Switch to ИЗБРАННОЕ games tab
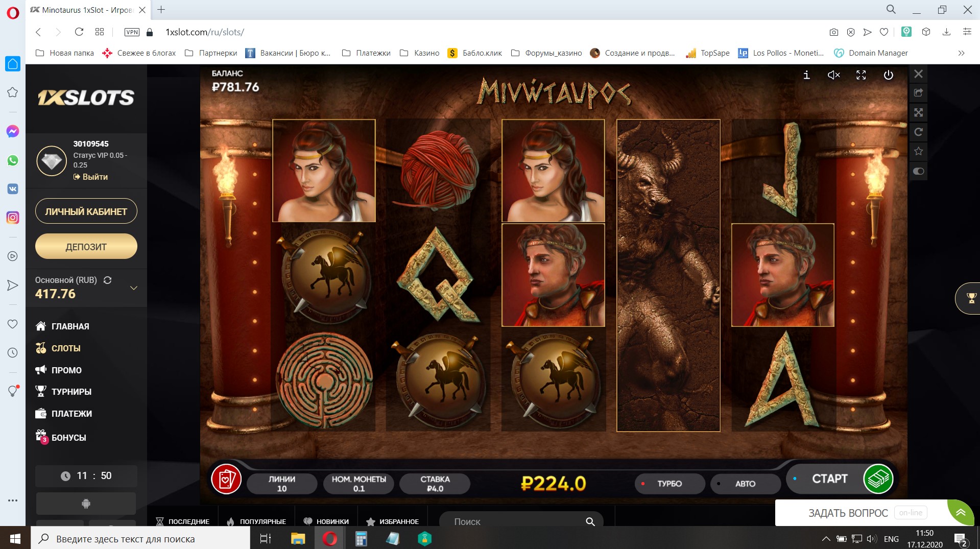 (x=393, y=521)
